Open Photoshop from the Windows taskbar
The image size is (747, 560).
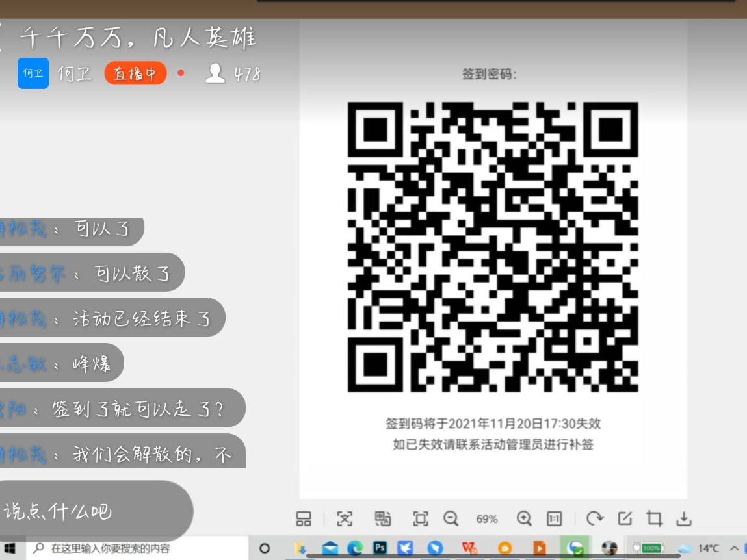(x=380, y=548)
